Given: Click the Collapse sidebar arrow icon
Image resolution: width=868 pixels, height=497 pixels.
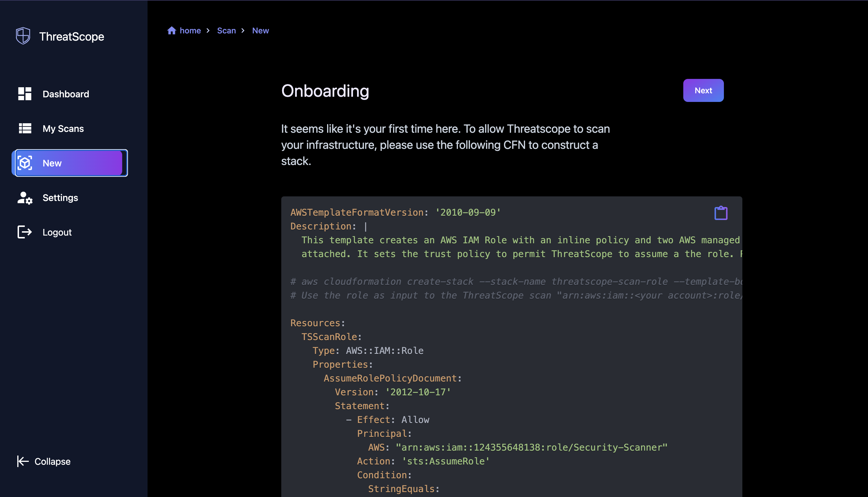Looking at the screenshot, I should 23,462.
